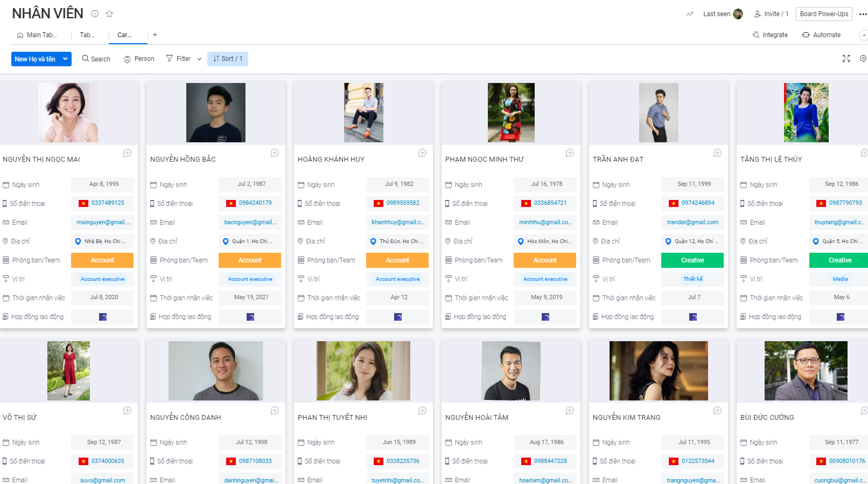Image resolution: width=868 pixels, height=484 pixels.
Task: Open the card view settings gear
Action: (x=863, y=59)
